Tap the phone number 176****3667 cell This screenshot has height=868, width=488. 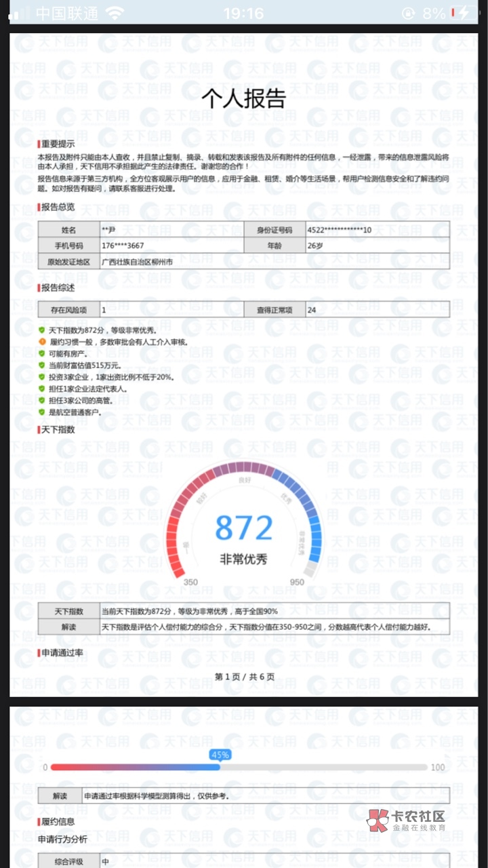click(x=171, y=245)
